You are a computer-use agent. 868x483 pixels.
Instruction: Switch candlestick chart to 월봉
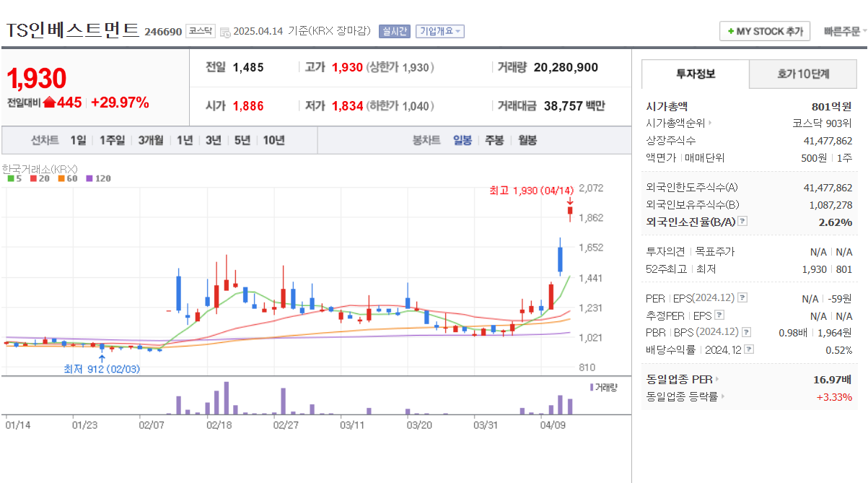coord(527,140)
